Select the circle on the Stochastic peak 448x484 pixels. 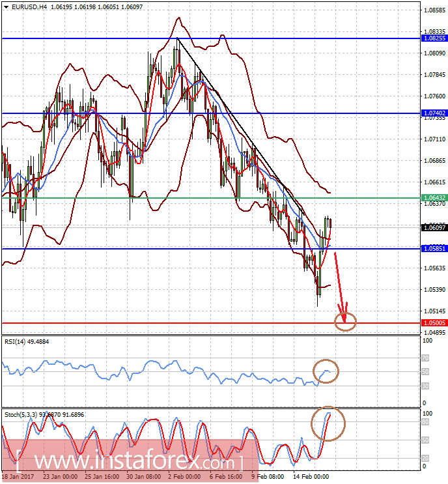(328, 423)
